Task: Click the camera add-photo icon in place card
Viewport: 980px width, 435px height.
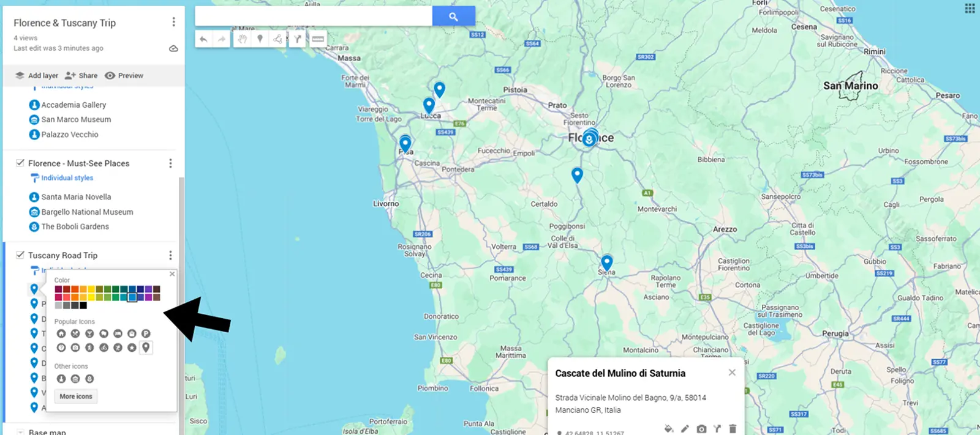Action: 701,429
